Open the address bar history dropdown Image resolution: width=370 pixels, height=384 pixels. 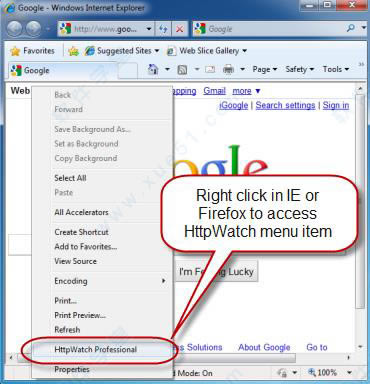tap(149, 29)
